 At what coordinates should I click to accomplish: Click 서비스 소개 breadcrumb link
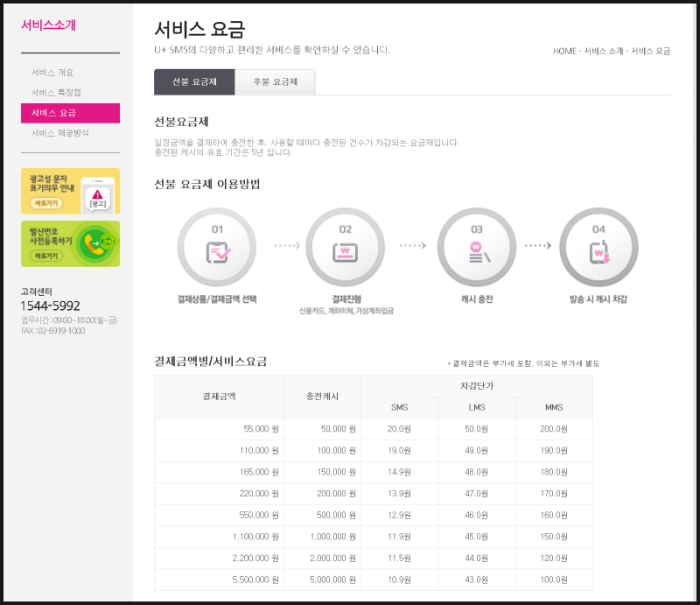[604, 51]
